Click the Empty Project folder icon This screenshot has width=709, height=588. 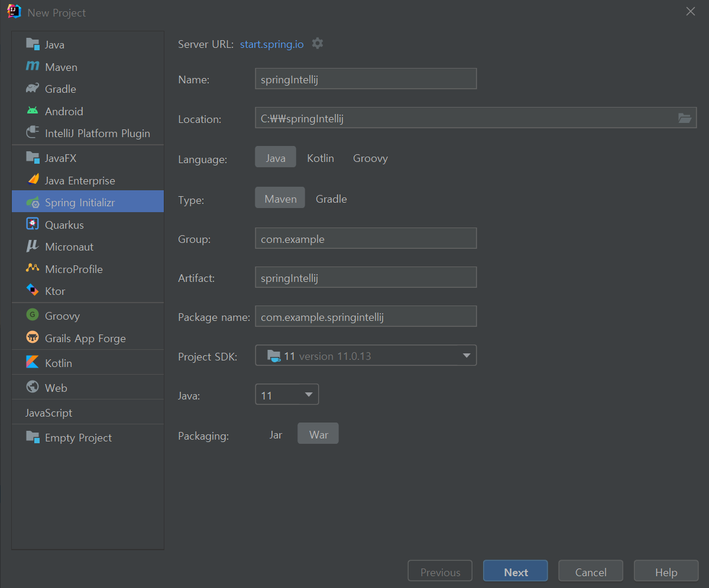tap(33, 437)
